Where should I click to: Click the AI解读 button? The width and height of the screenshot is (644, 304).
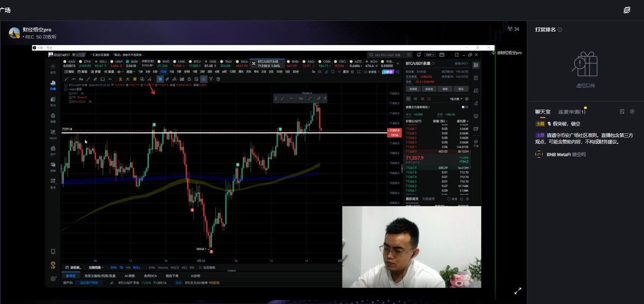tap(388, 72)
